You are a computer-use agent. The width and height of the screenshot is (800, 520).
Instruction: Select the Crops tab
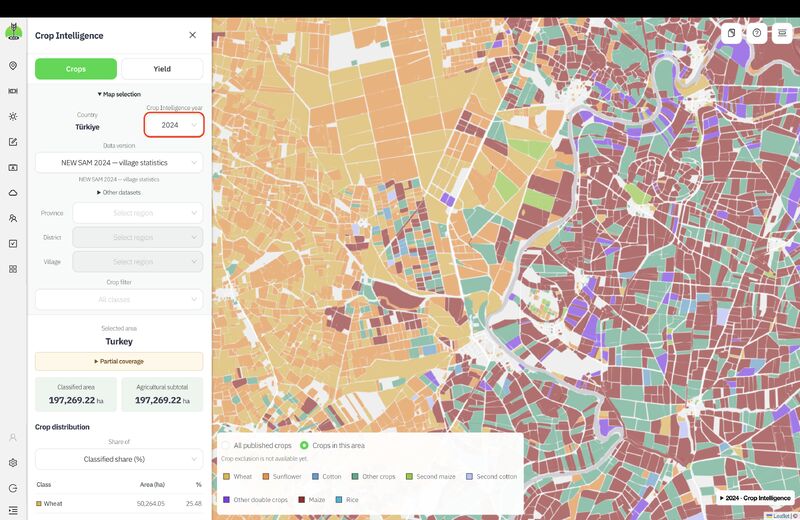pos(76,69)
